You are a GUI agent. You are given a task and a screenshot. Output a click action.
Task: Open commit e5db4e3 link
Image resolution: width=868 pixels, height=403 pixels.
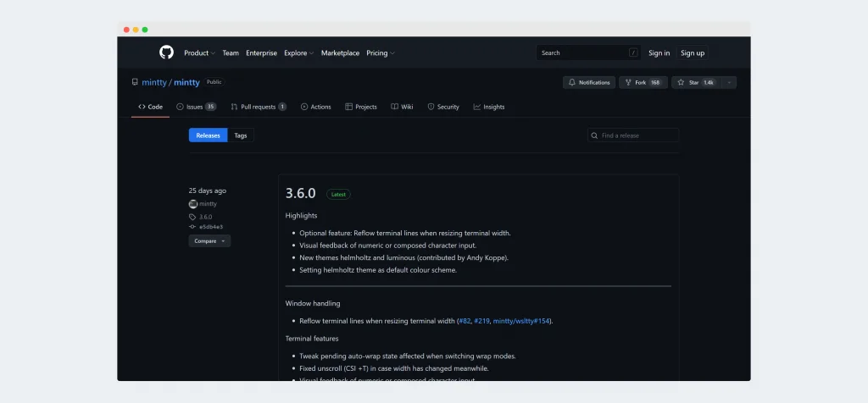211,227
